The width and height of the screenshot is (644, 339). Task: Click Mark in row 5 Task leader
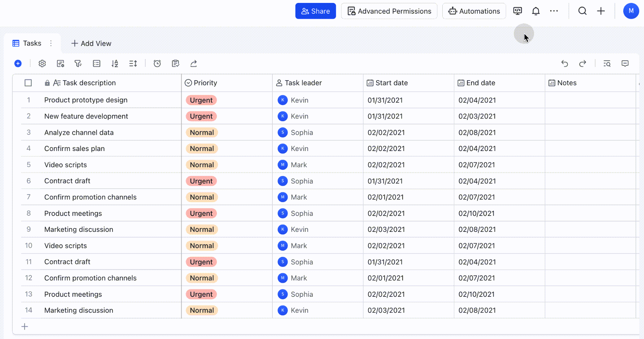pyautogui.click(x=292, y=165)
